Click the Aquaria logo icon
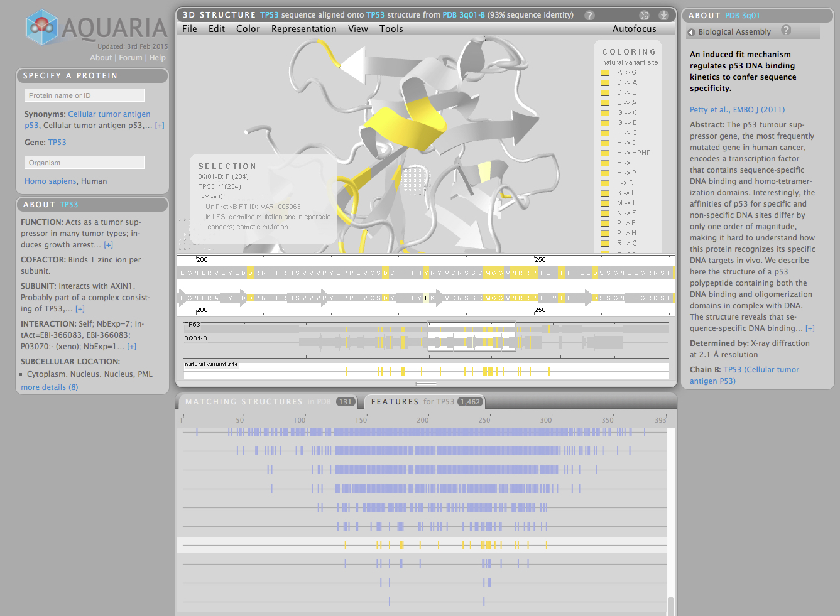The width and height of the screenshot is (840, 616). click(x=42, y=28)
